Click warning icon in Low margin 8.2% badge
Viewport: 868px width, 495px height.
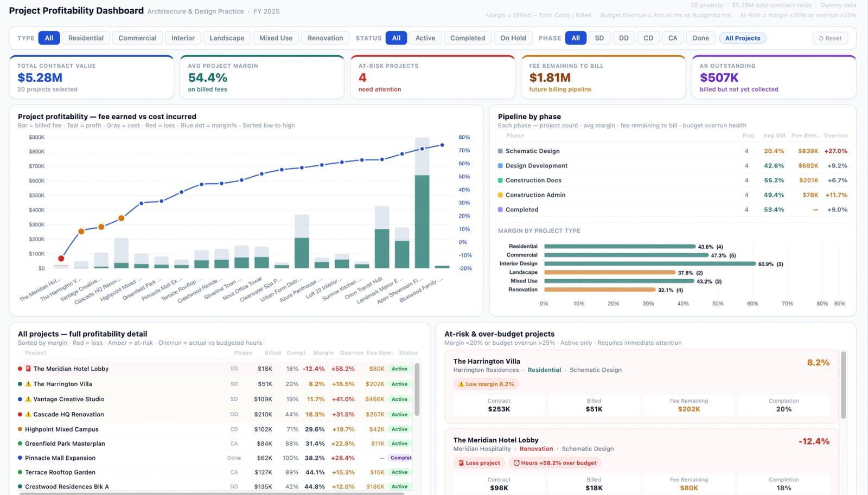461,384
